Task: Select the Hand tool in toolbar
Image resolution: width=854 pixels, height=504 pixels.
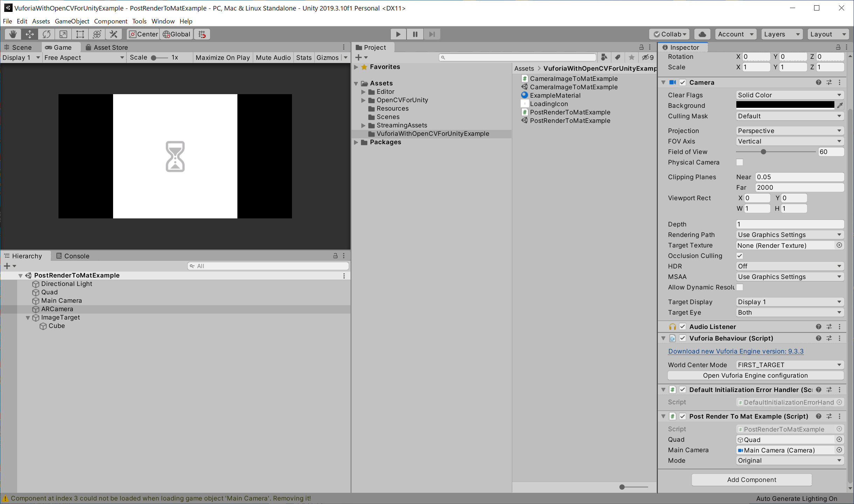Action: (x=13, y=34)
